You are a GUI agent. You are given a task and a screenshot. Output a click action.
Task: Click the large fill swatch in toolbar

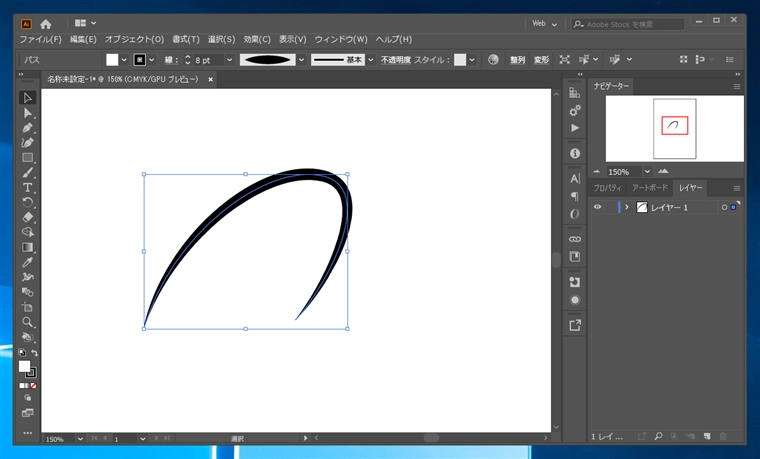tap(24, 366)
